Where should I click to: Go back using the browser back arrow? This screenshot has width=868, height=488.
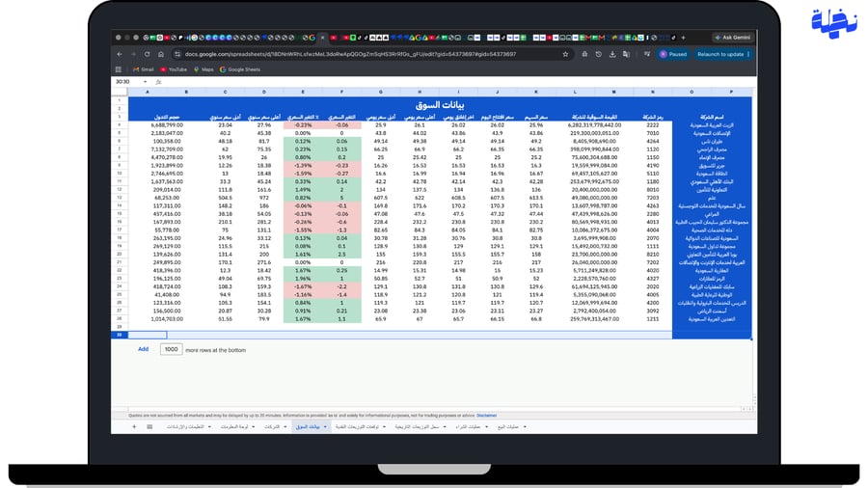[x=121, y=54]
